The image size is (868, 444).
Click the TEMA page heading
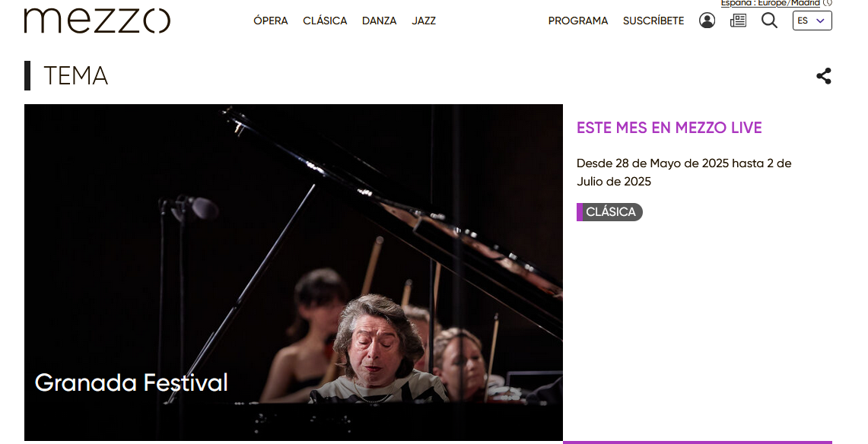pyautogui.click(x=76, y=76)
